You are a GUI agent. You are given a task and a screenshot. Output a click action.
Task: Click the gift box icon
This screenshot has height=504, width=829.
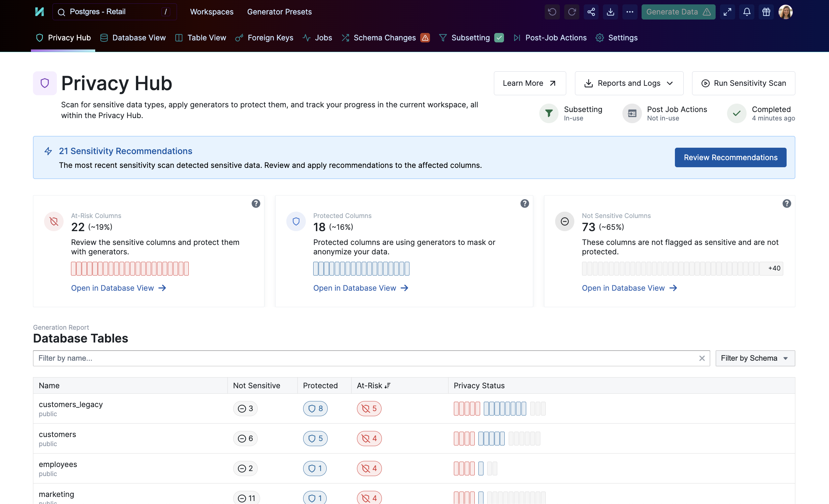(766, 12)
